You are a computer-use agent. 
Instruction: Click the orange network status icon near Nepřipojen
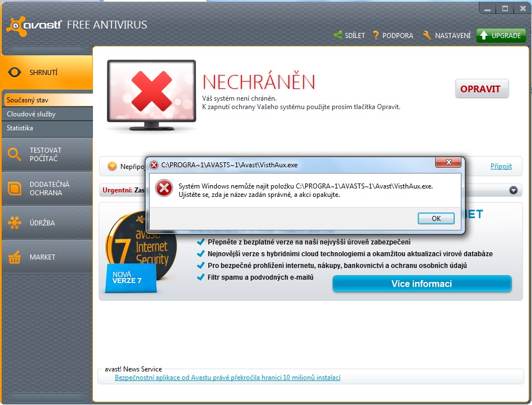coord(112,166)
